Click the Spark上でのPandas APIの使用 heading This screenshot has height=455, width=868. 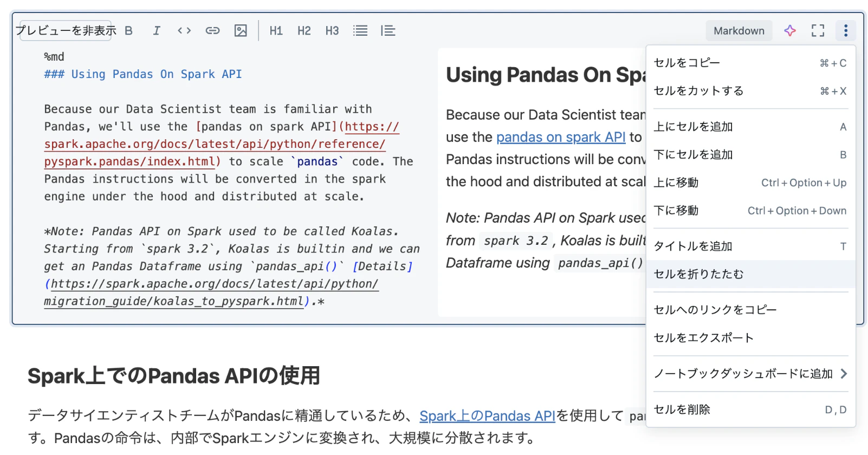174,376
